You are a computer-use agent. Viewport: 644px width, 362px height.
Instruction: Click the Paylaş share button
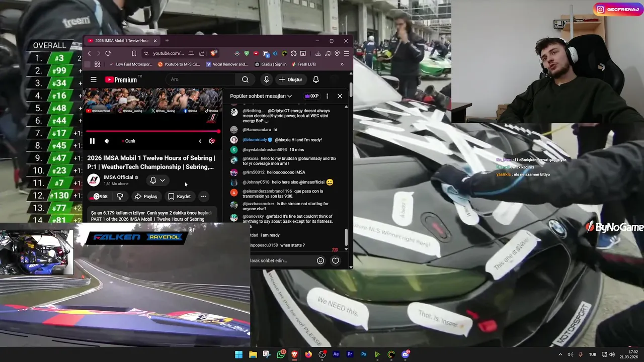[146, 197]
